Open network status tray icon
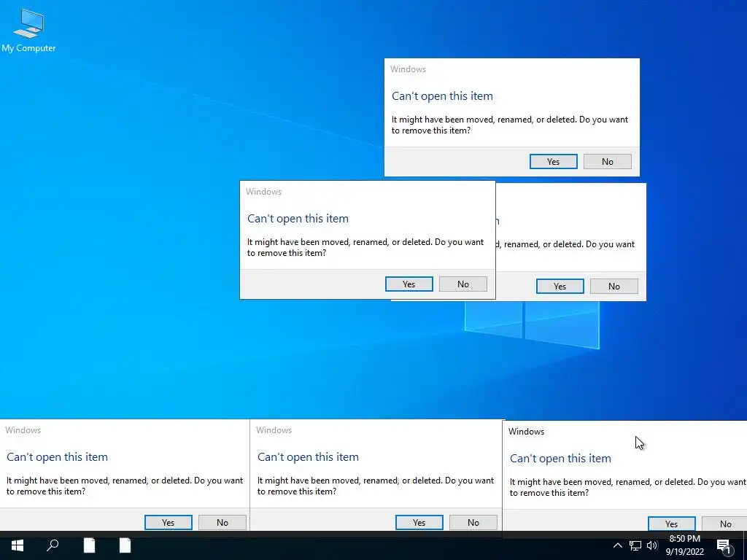747x560 pixels. coord(635,545)
